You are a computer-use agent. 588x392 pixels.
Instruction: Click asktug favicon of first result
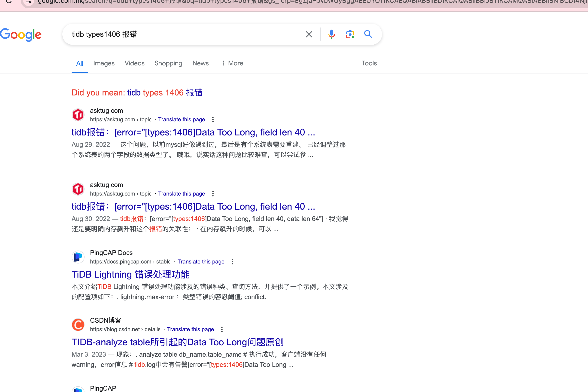78,115
